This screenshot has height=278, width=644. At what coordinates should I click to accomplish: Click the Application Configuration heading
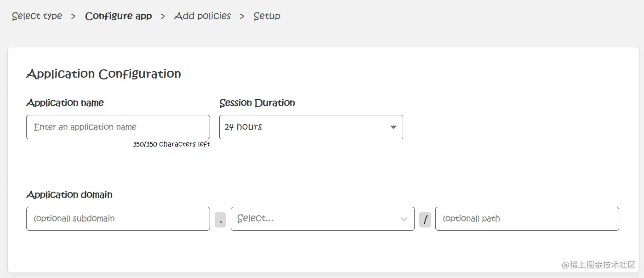click(103, 74)
